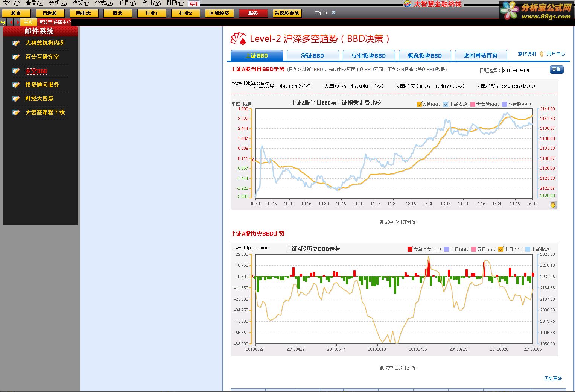Open the 公式(U) menu
The image size is (575, 392).
[x=103, y=3]
